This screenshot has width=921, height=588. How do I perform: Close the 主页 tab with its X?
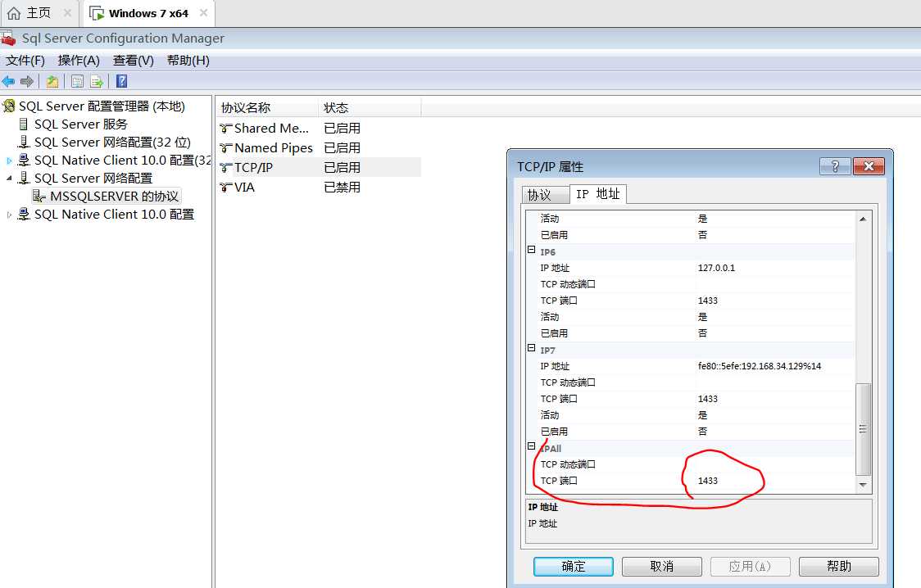point(67,12)
